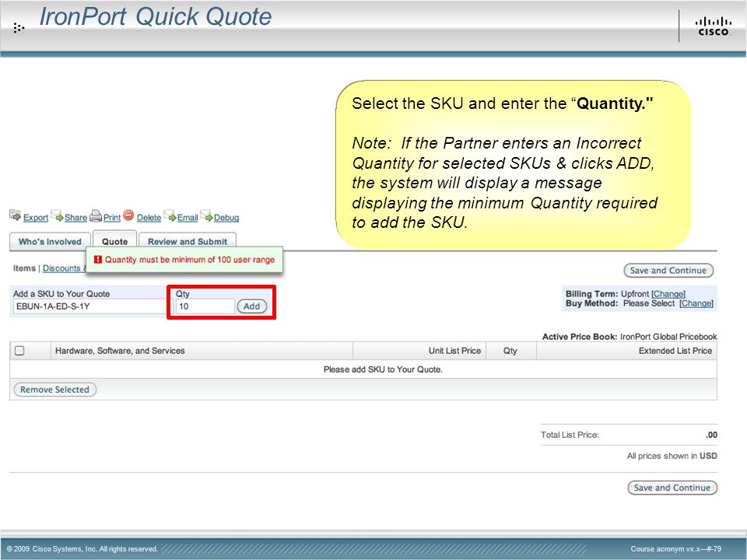Click the red Delete icon
Viewport: 747px width, 560px height.
128,215
